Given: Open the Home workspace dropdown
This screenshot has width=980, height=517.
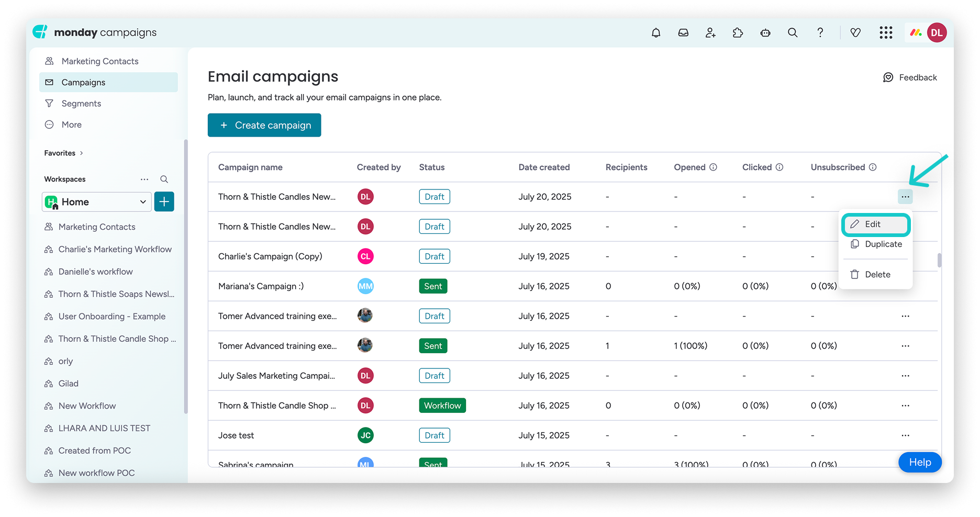Looking at the screenshot, I should pyautogui.click(x=97, y=201).
